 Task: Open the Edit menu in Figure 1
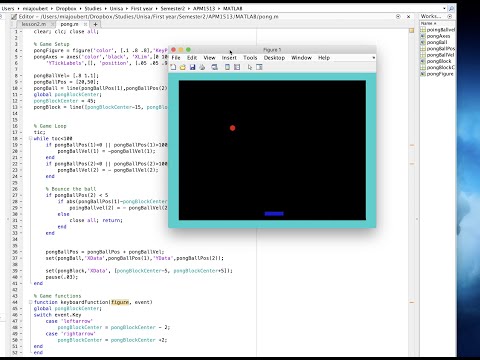point(192,58)
